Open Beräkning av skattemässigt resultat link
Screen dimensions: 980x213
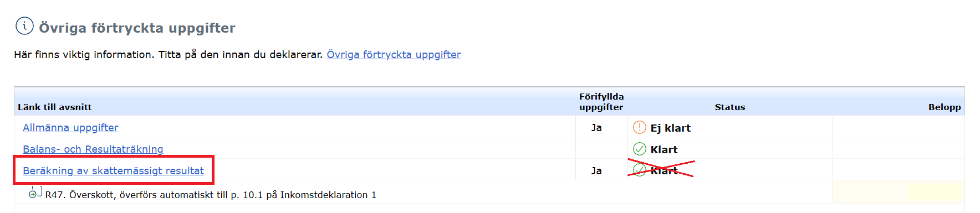[x=113, y=170]
